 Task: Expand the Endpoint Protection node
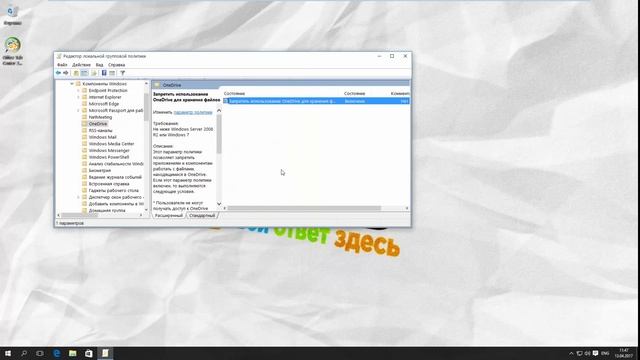click(x=78, y=91)
